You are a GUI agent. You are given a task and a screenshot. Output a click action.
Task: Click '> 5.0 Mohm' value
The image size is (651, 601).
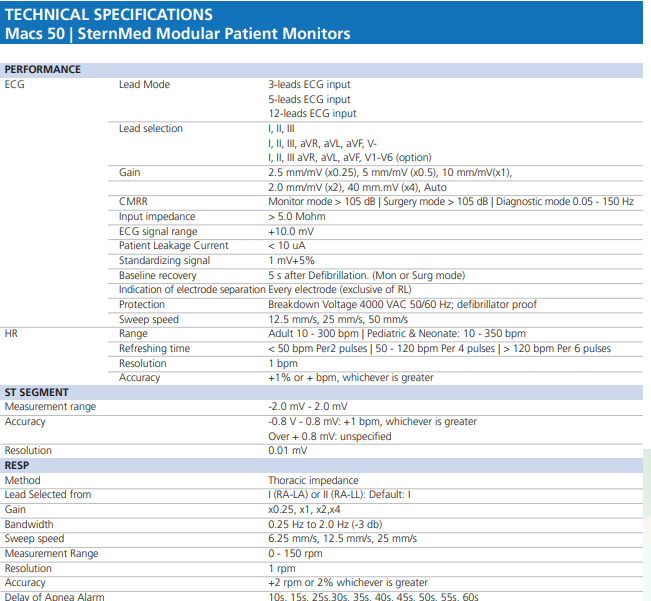coord(297,217)
